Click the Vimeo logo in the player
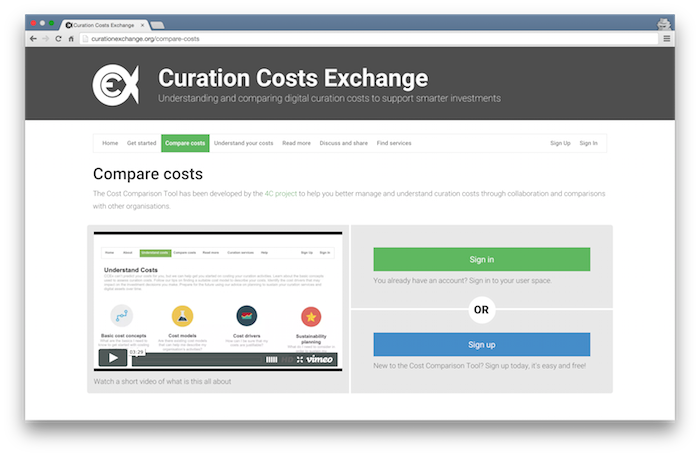The height and width of the screenshot is (456, 700). point(322,359)
